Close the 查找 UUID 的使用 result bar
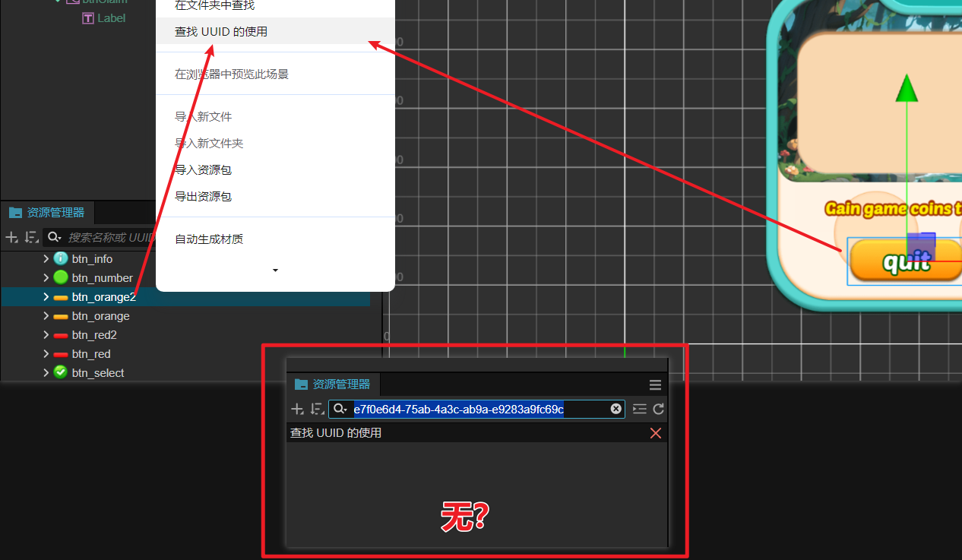 (x=655, y=433)
